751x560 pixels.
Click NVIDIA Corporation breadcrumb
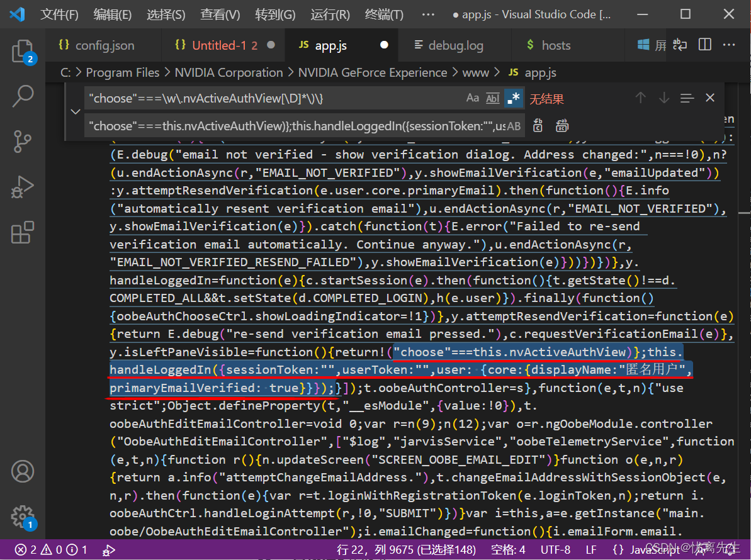tap(229, 73)
